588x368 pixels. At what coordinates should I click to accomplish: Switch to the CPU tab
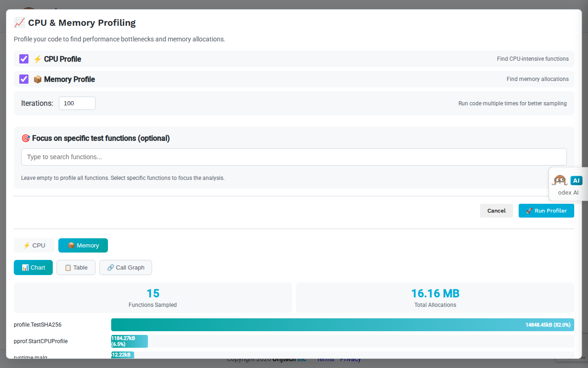pos(34,245)
